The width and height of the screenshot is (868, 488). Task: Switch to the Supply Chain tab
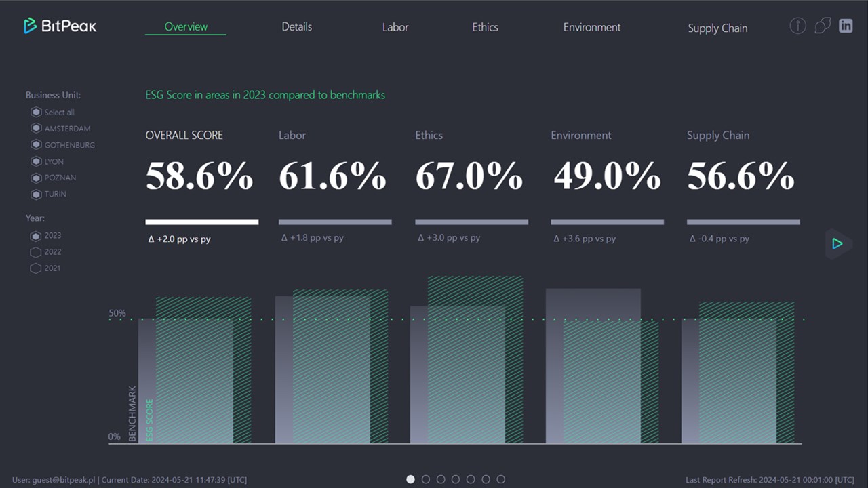(717, 28)
